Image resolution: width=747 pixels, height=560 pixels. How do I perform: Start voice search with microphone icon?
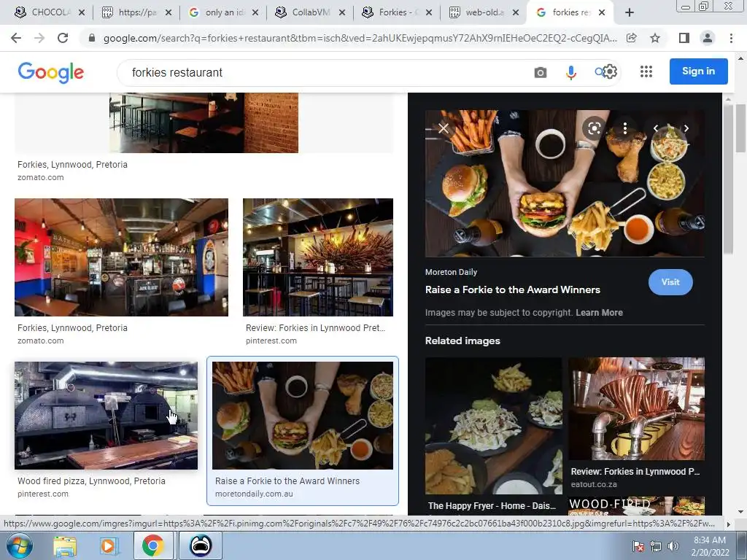pyautogui.click(x=570, y=72)
